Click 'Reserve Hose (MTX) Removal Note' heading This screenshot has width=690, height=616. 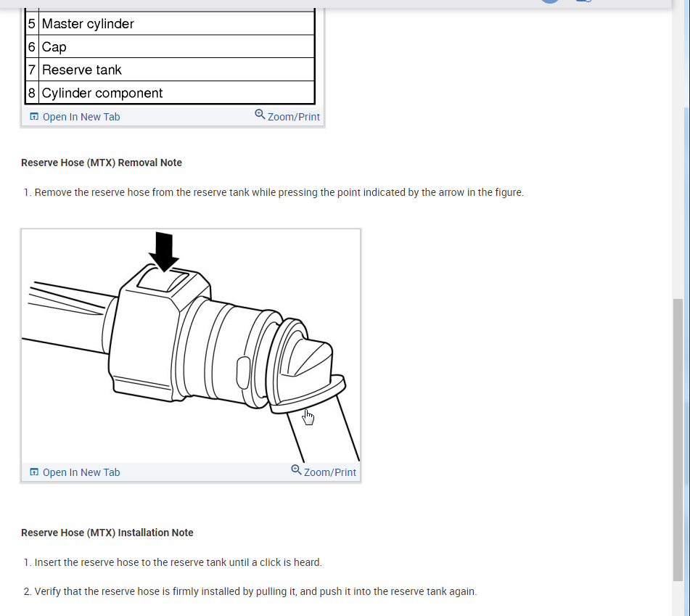tap(102, 163)
